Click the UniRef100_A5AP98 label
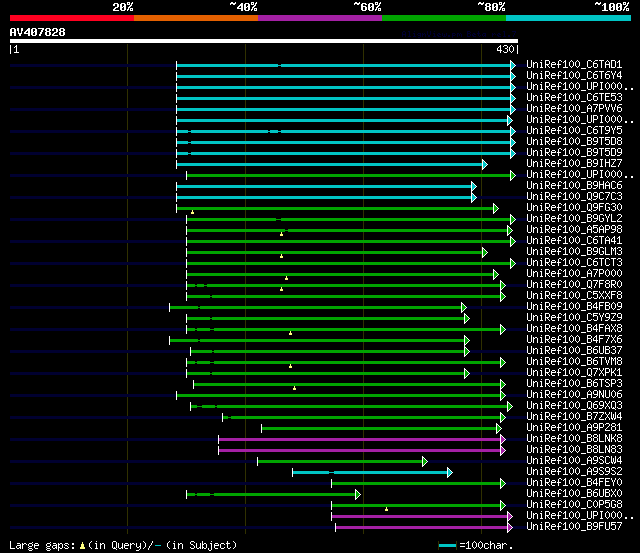The image size is (640, 553). tap(574, 230)
